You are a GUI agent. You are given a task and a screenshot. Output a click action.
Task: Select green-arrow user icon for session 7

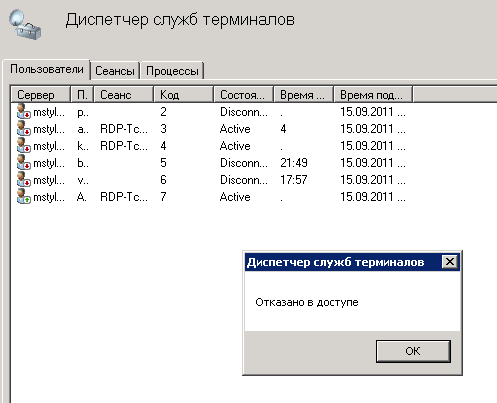(24, 196)
